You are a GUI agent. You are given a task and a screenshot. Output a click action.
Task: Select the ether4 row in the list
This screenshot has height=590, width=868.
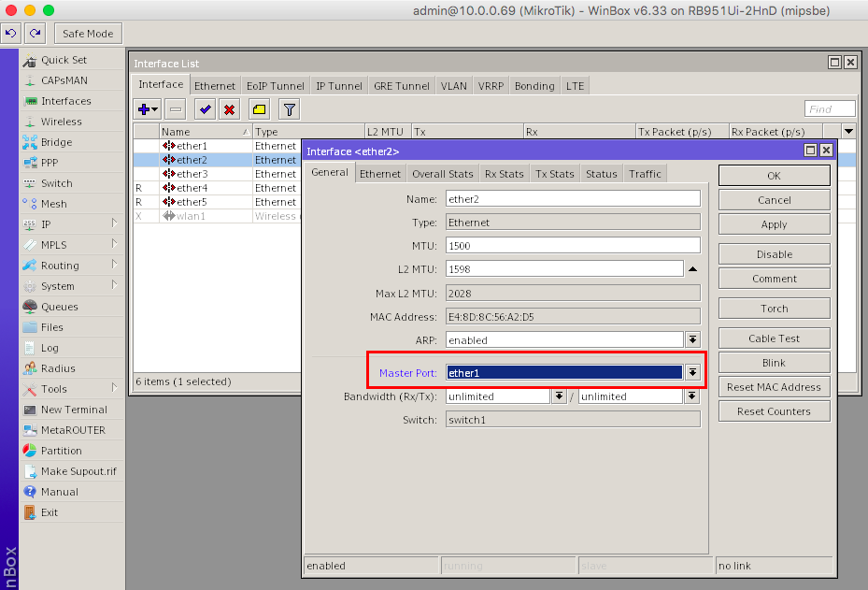[x=217, y=188]
